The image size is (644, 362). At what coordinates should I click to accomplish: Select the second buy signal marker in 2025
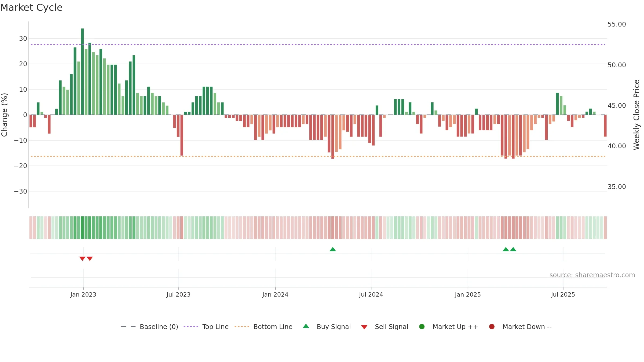pyautogui.click(x=513, y=249)
